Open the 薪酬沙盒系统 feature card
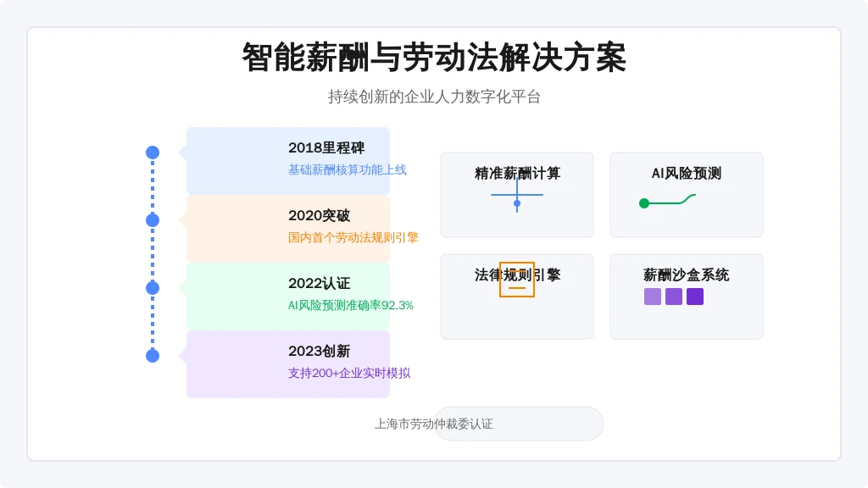Viewport: 868px width, 488px height. [x=687, y=297]
